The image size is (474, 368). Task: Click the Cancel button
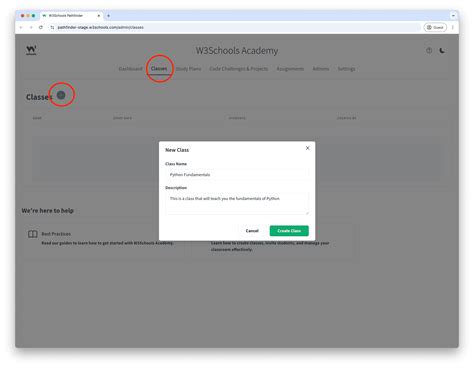pos(252,231)
